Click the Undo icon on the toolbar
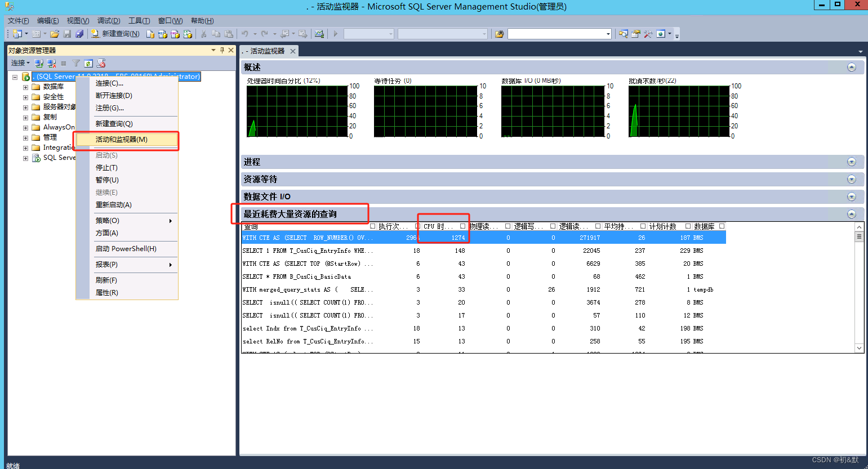 click(x=246, y=34)
